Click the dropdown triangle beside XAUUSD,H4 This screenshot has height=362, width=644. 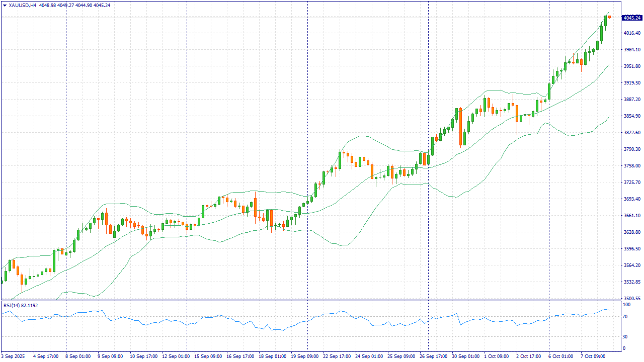[5, 5]
